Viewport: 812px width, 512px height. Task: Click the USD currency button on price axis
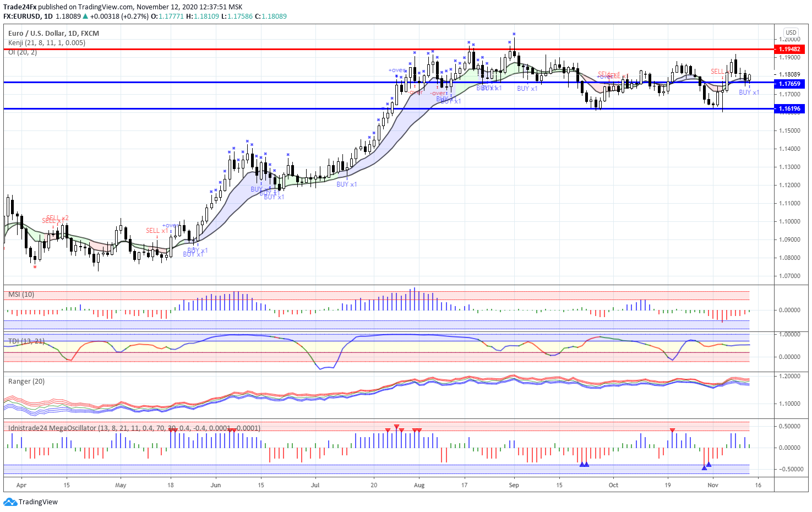(791, 32)
